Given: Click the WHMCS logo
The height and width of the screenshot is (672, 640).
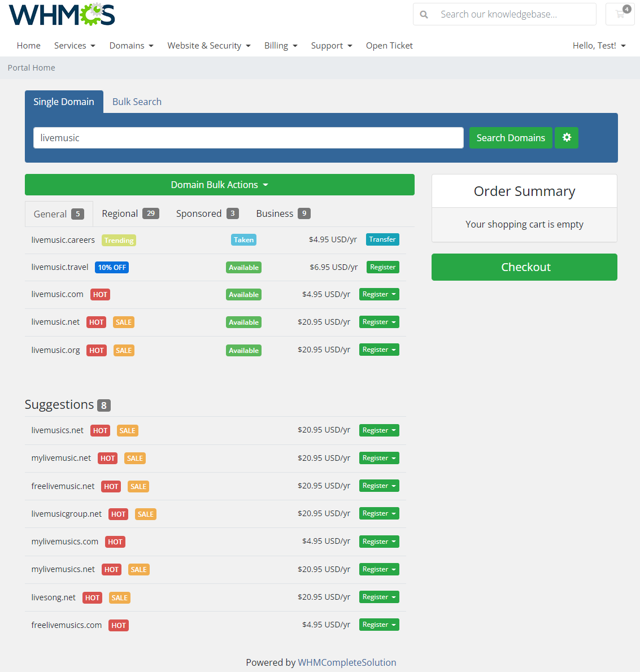Looking at the screenshot, I should (62, 15).
